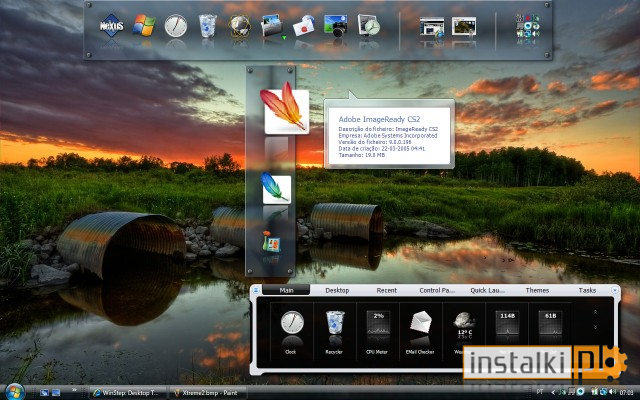This screenshot has height=400, width=640.
Task: Open the Tasks tab
Action: [587, 290]
